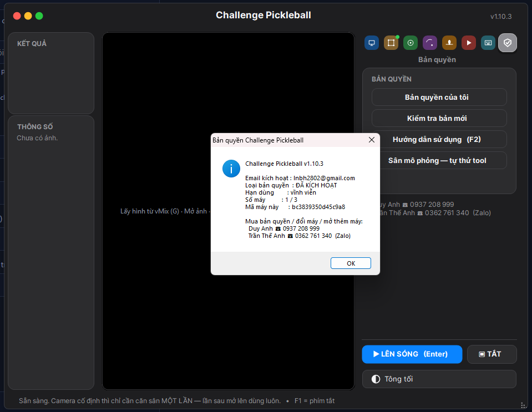Click the BẢN QUYỀN section heading
The image size is (532, 412).
click(x=392, y=79)
